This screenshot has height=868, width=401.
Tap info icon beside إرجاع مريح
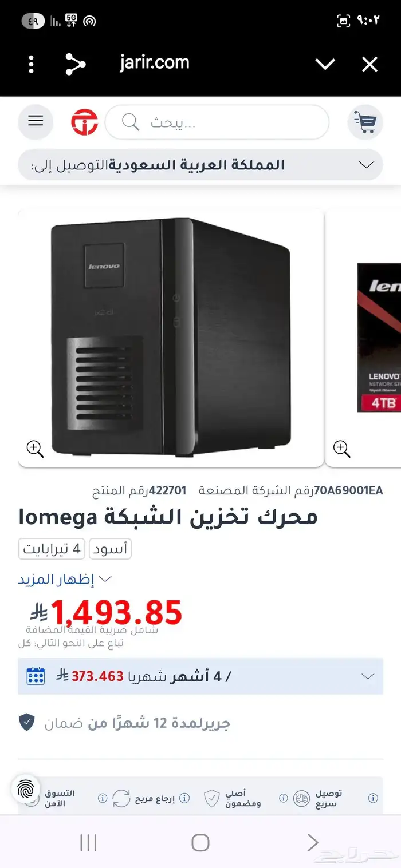[x=184, y=798]
